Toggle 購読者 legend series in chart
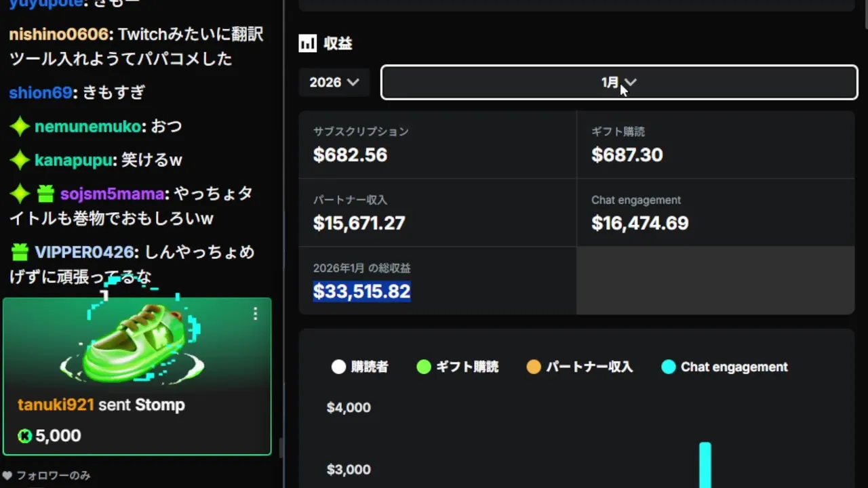The image size is (868, 488). [338, 367]
